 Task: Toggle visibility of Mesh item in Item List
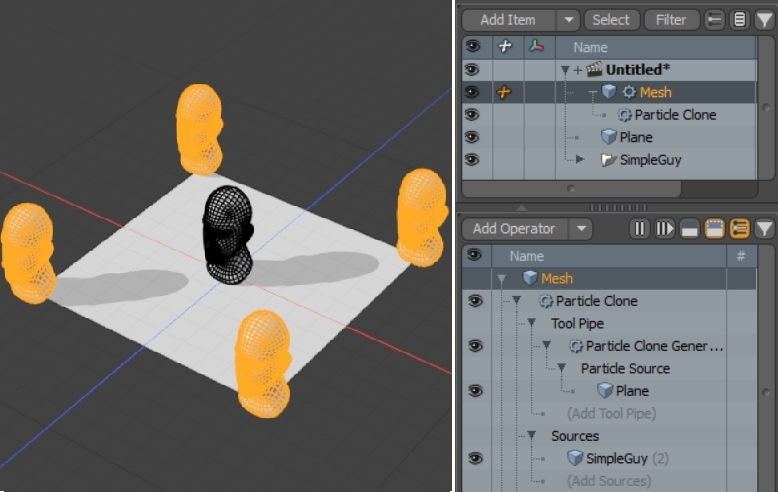tap(472, 92)
